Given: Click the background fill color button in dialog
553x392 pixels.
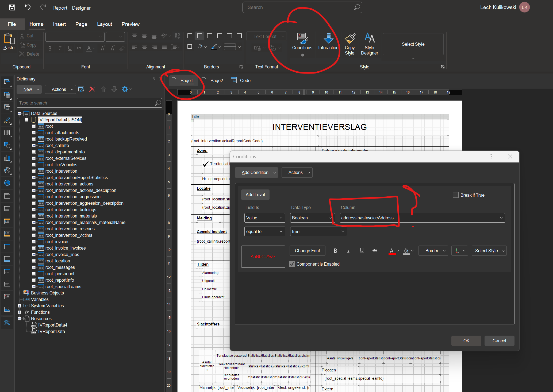Looking at the screenshot, I should pos(406,251).
